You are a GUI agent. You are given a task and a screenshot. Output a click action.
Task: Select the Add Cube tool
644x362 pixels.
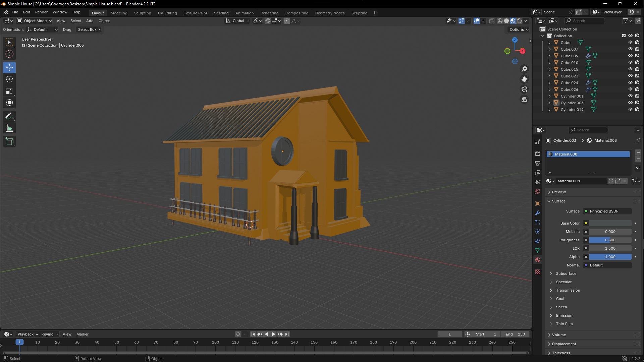tap(9, 141)
